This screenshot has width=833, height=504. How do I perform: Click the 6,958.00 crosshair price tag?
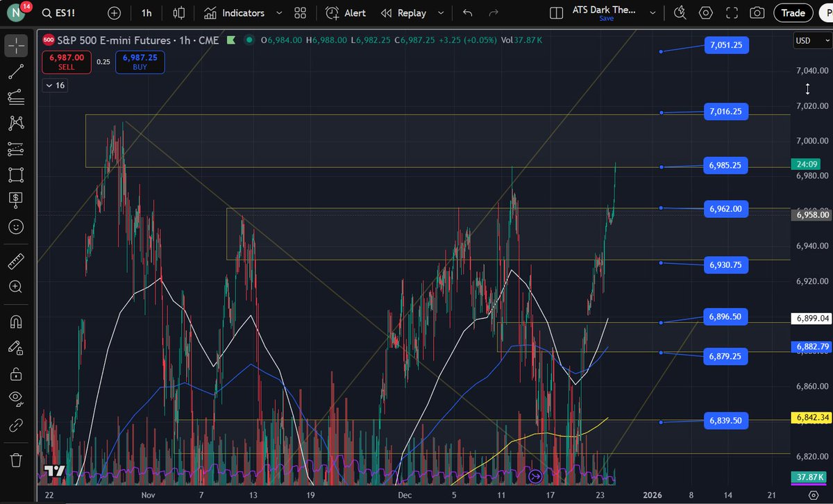[811, 215]
